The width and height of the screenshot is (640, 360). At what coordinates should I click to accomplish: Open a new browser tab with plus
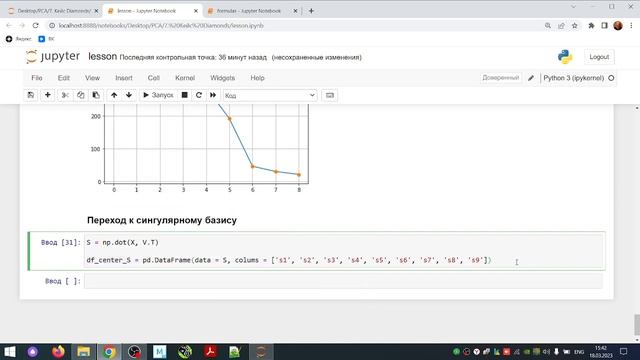coord(311,11)
